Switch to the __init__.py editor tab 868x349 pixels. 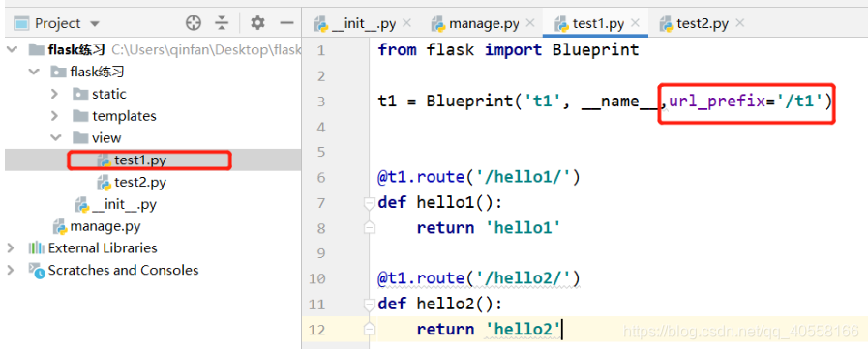click(364, 24)
